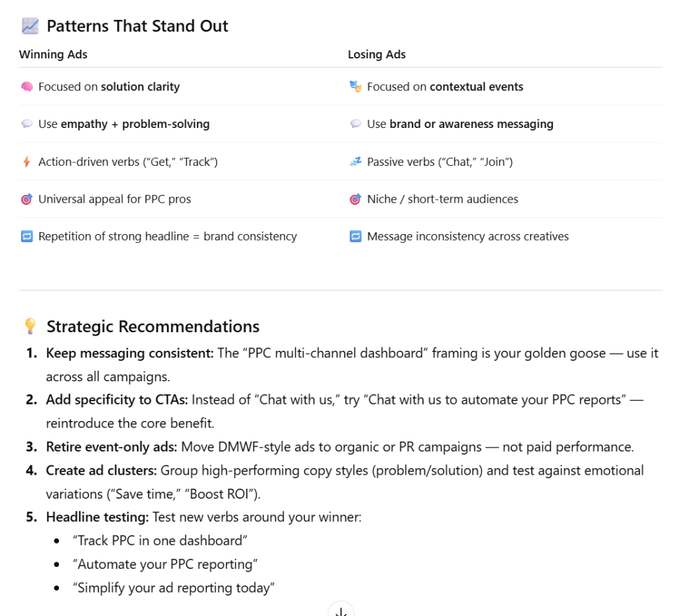Click the bullet item Automate your PPC reporting
Screen dimensions: 679x616
pyautogui.click(x=167, y=564)
